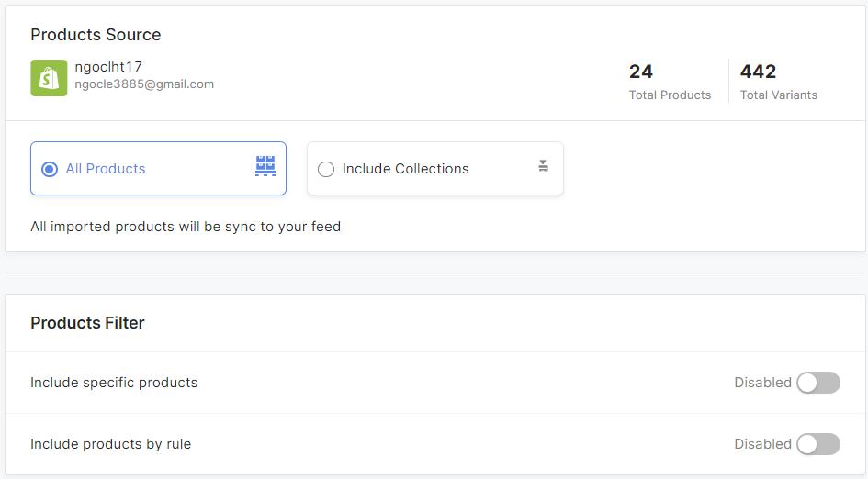This screenshot has width=868, height=479.
Task: Click the ngocle3885@gmail.com email address
Action: (x=144, y=84)
